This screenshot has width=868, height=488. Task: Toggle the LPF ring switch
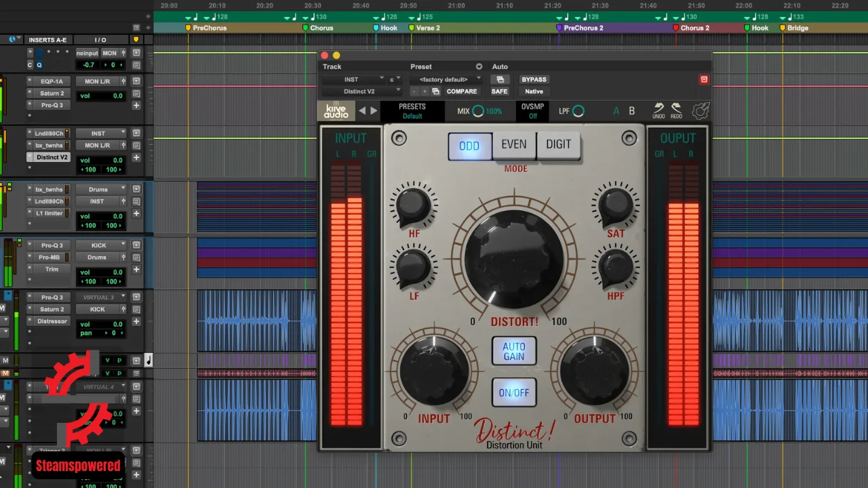[578, 111]
